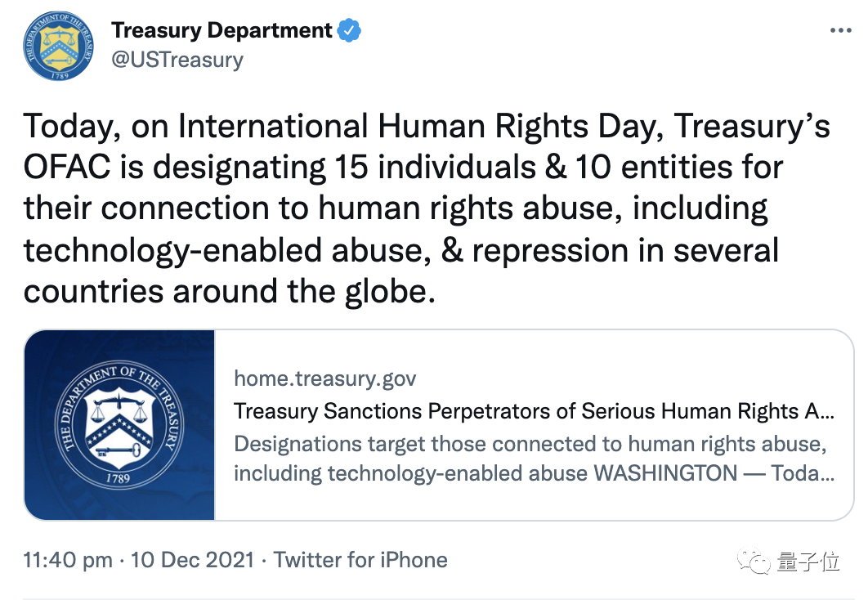868x600 pixels.
Task: Click the 11:40 pm timestamp
Action: (68, 560)
